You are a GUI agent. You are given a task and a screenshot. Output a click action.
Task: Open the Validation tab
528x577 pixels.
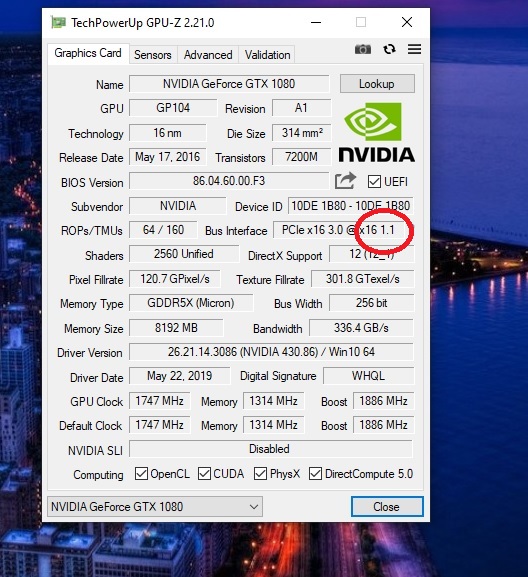click(267, 55)
